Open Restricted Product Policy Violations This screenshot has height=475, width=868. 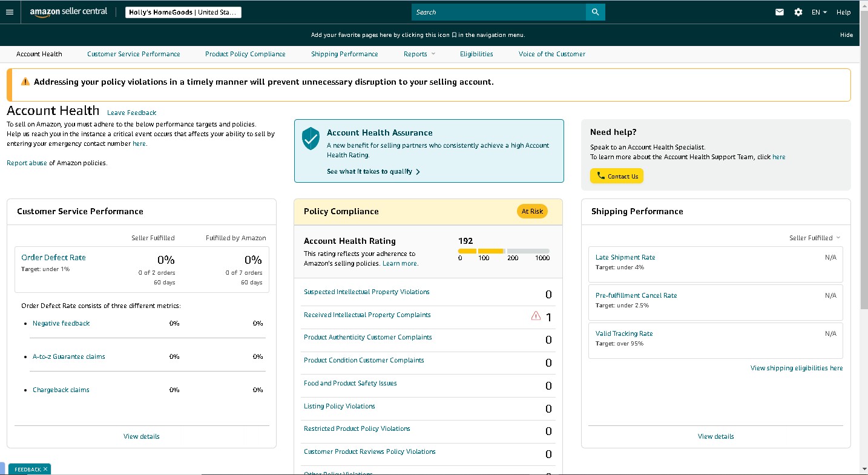tap(357, 428)
